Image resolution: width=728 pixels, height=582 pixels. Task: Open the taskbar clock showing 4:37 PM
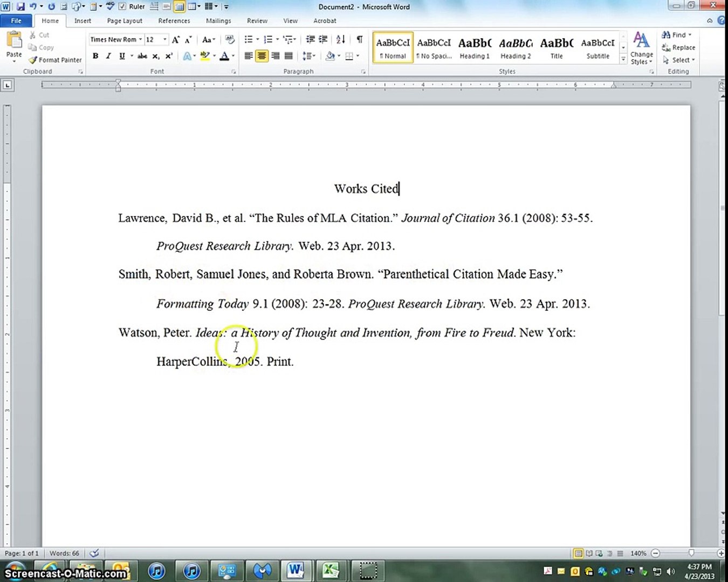[x=699, y=571]
